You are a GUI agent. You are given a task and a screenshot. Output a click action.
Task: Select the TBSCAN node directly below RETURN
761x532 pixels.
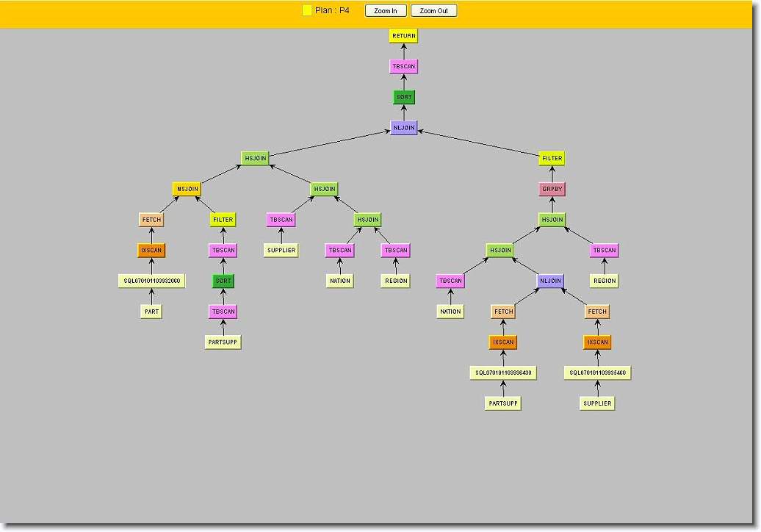(403, 67)
